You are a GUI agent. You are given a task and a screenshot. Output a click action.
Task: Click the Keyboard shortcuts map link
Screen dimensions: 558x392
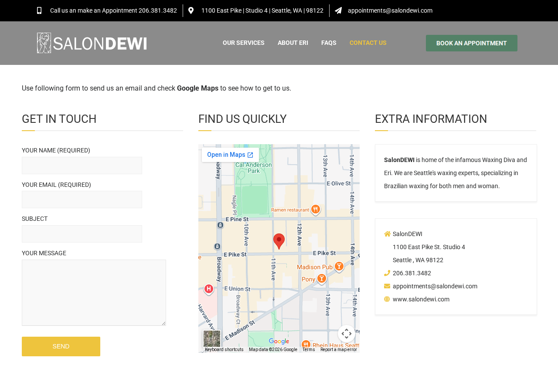224,349
